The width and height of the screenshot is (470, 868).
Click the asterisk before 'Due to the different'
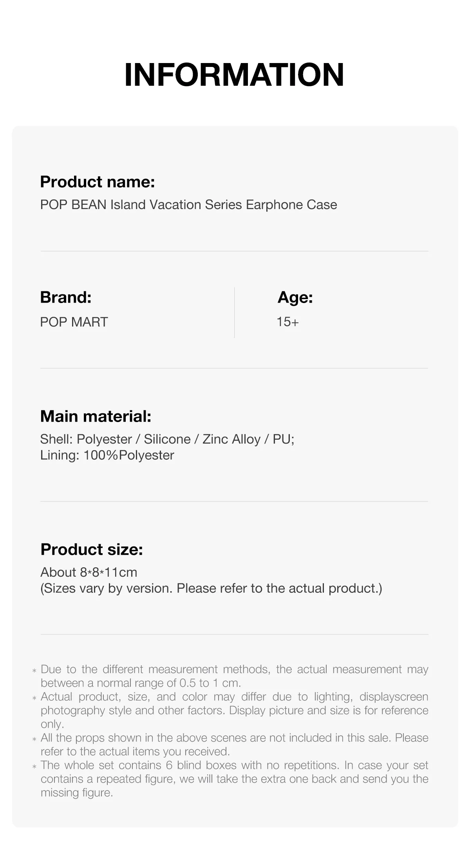tap(34, 671)
